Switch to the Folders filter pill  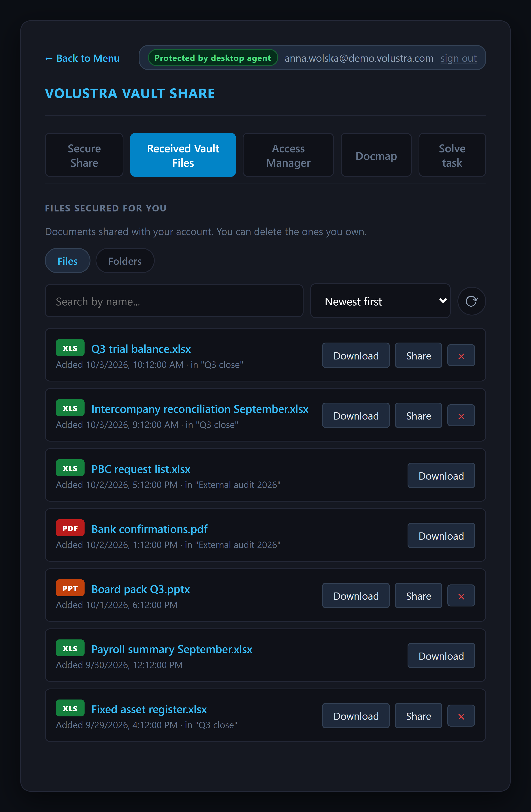click(x=125, y=261)
